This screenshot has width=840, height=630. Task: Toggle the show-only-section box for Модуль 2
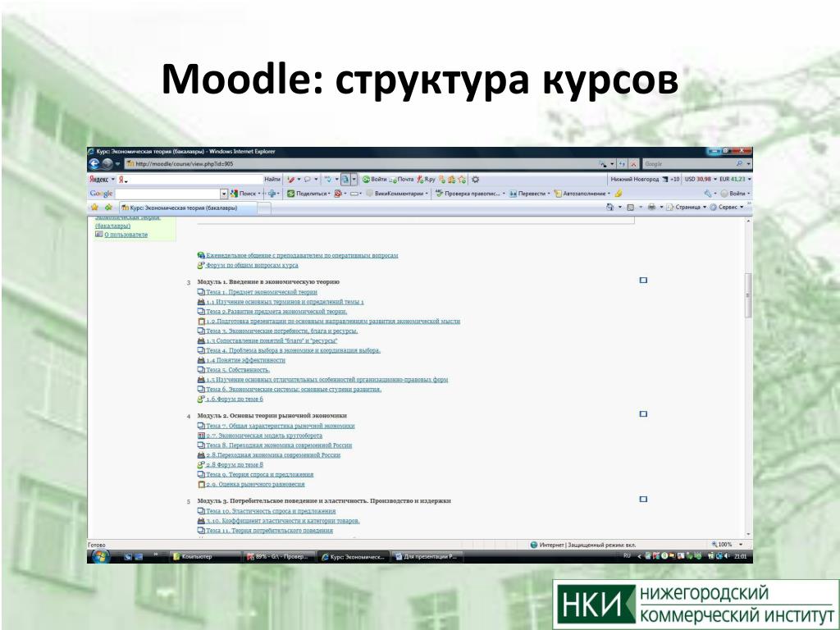coord(643,414)
